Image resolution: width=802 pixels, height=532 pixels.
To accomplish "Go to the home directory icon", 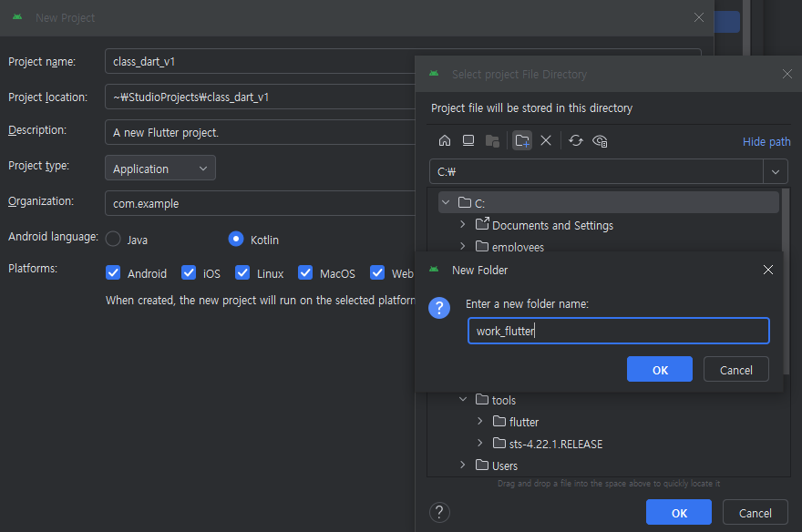I will 445,140.
